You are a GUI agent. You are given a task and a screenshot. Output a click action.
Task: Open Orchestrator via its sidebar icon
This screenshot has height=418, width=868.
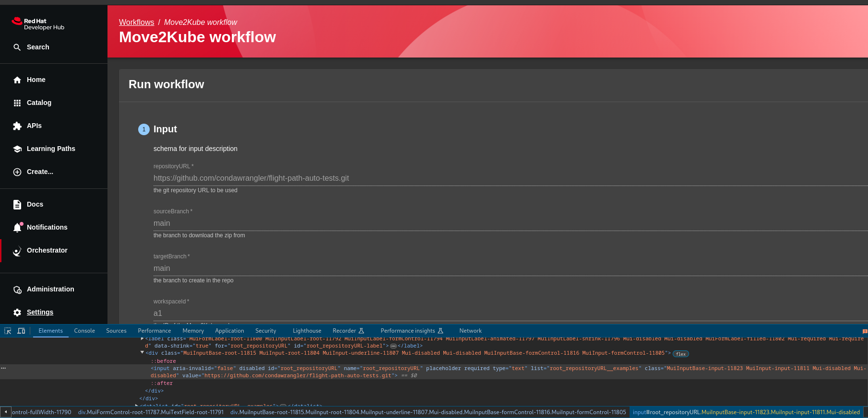17,251
